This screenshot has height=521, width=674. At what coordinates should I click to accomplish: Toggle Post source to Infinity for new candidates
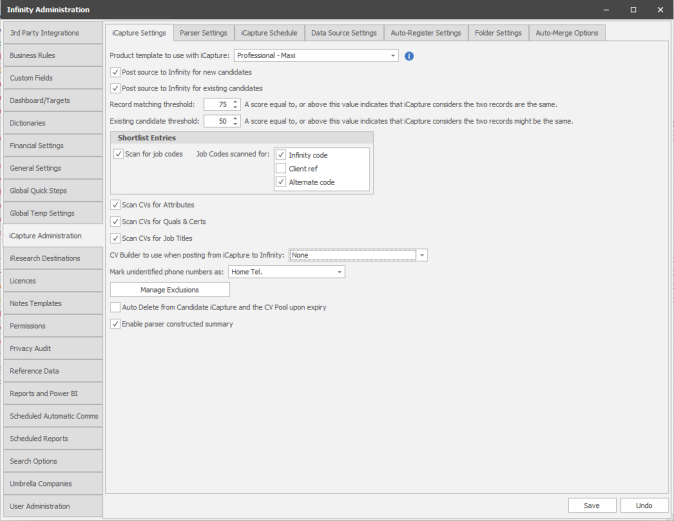[115, 72]
